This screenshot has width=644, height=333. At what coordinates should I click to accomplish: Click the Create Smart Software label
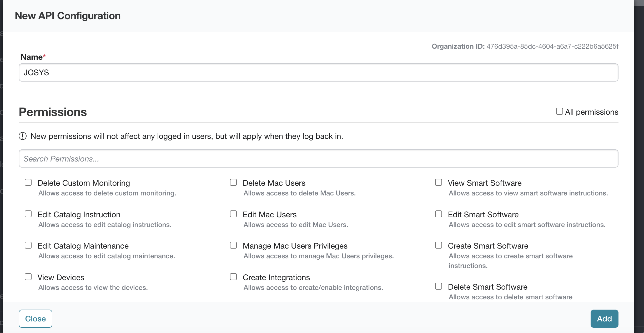(488, 246)
